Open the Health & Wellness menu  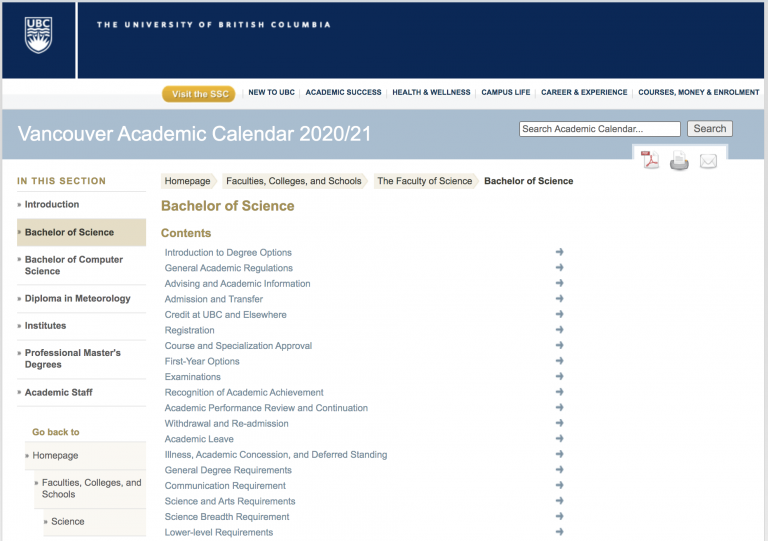pos(431,93)
